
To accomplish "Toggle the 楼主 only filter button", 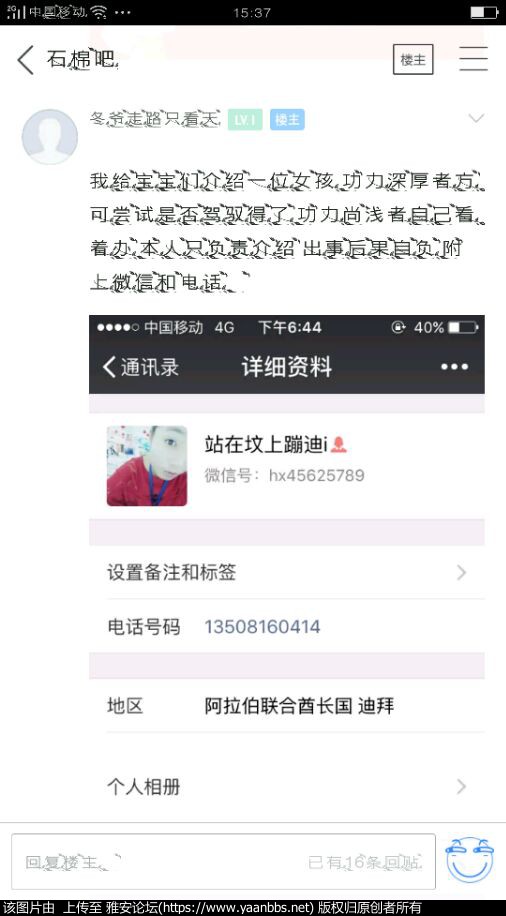I will click(413, 59).
